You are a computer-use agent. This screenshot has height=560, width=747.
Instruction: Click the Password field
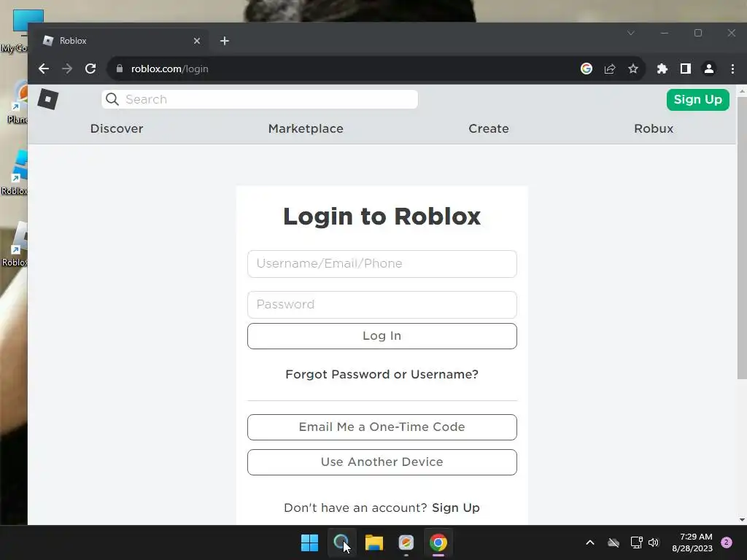point(382,305)
